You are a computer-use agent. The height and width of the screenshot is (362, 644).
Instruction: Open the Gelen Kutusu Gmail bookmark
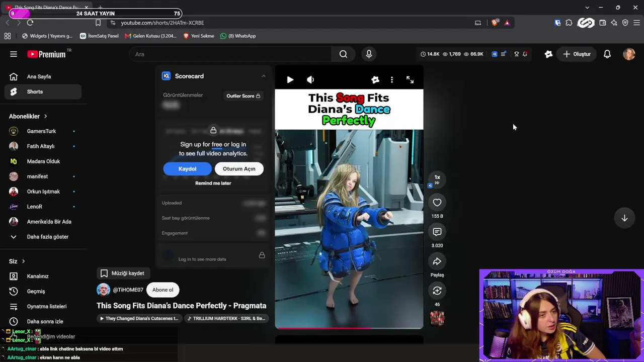[x=151, y=36]
